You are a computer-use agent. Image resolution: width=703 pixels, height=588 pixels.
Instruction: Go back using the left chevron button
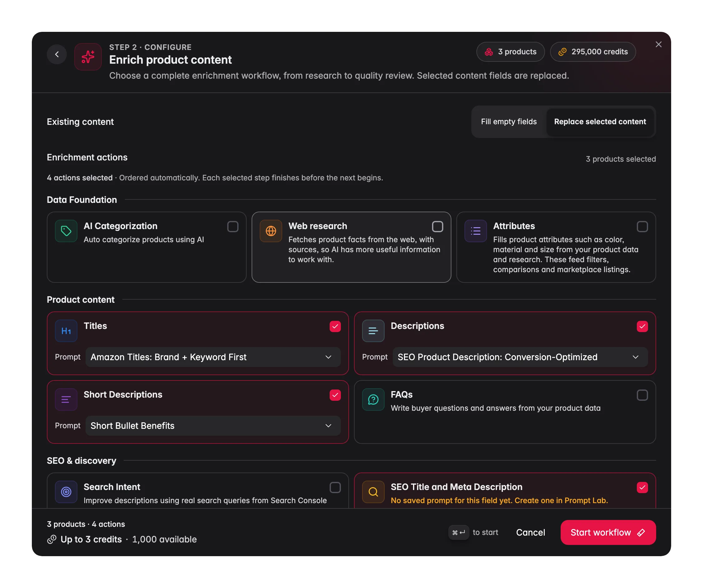coord(57,54)
